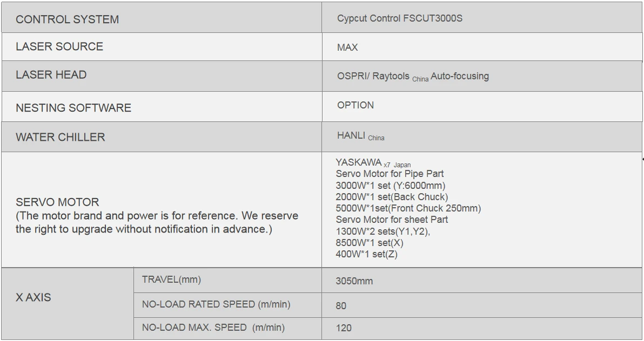Select the 3050mm travel value

[x=354, y=281]
